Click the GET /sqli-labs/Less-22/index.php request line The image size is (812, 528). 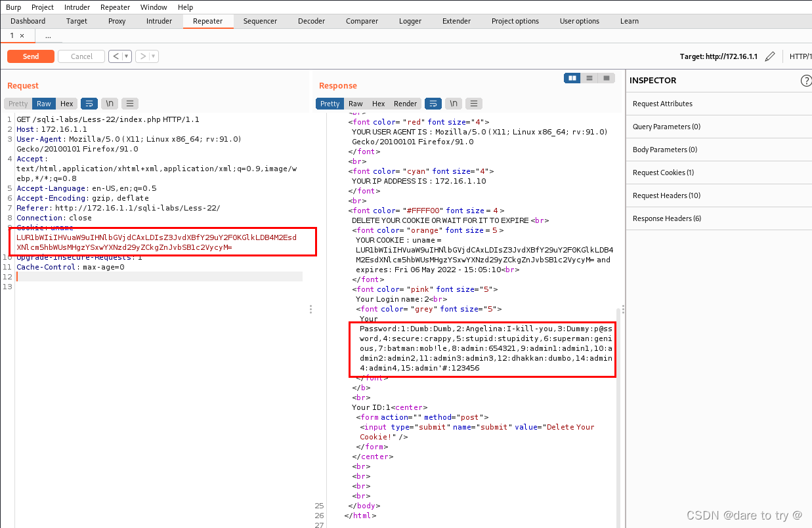[x=108, y=119]
